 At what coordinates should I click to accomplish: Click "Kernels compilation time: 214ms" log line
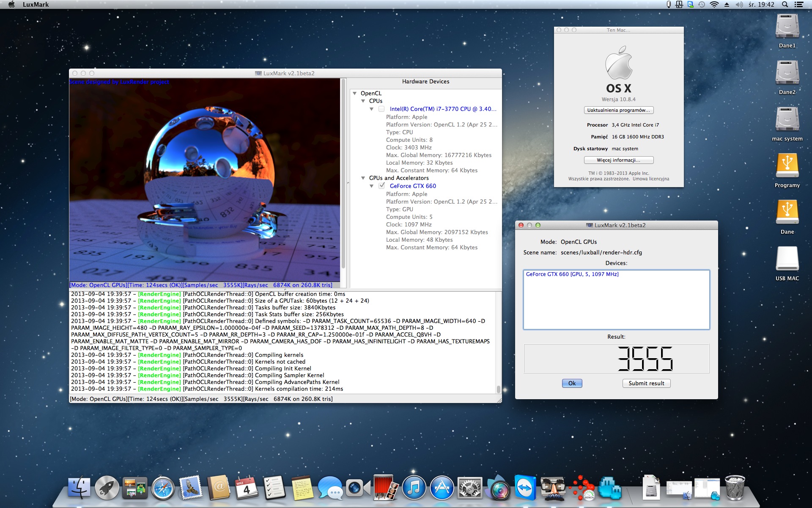[x=299, y=389]
